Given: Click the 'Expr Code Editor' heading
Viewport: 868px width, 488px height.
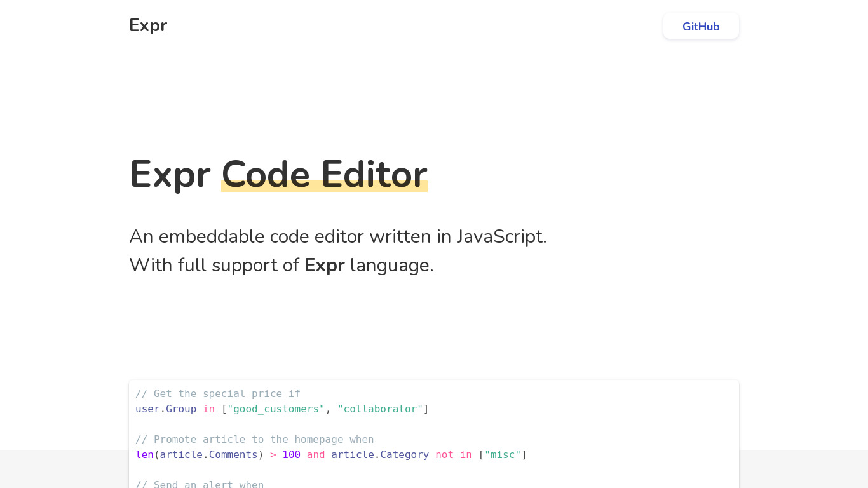Looking at the screenshot, I should [278, 174].
